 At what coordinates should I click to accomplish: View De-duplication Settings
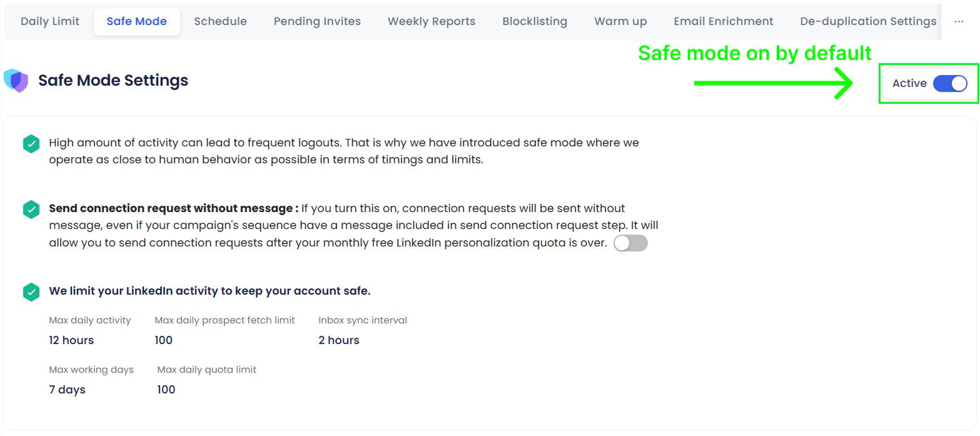click(x=868, y=21)
